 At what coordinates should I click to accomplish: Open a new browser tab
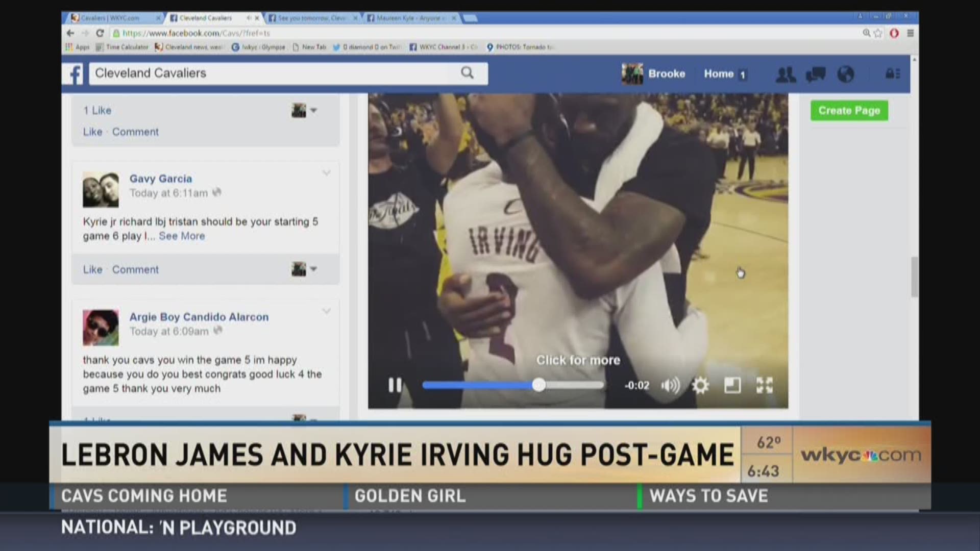(470, 18)
